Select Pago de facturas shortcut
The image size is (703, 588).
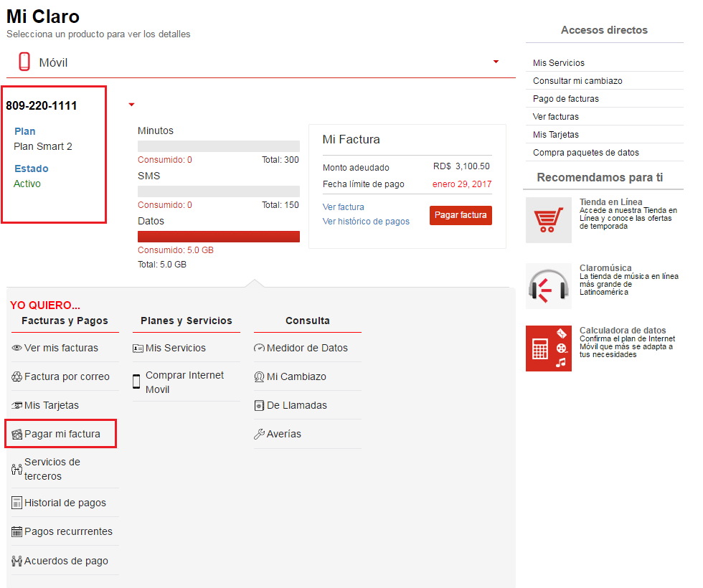(566, 99)
